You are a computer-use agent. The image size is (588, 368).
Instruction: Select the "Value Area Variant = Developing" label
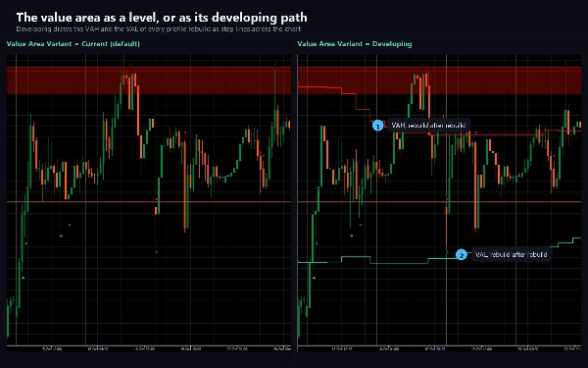pos(355,44)
